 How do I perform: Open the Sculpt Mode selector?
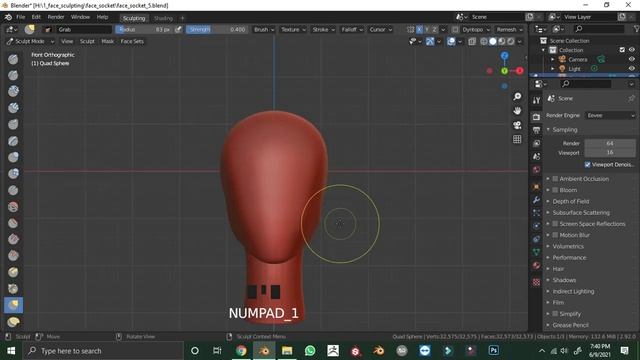[x=30, y=41]
